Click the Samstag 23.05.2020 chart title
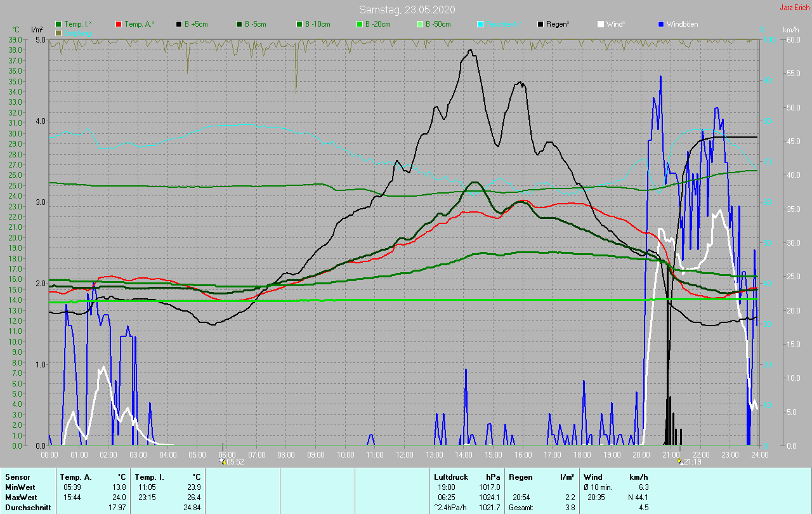This screenshot has width=812, height=514. click(407, 10)
